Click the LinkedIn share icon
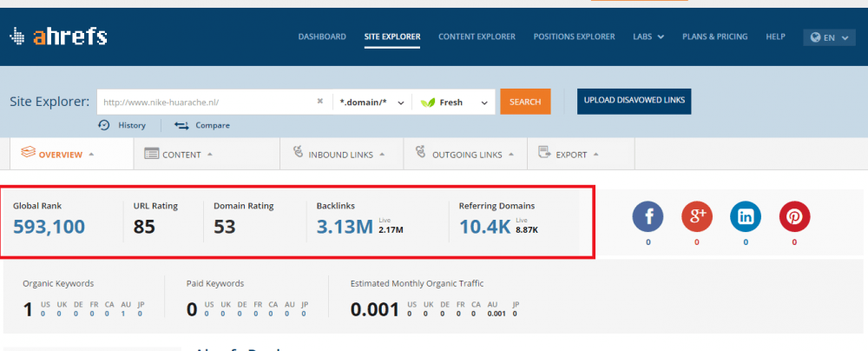 point(746,217)
